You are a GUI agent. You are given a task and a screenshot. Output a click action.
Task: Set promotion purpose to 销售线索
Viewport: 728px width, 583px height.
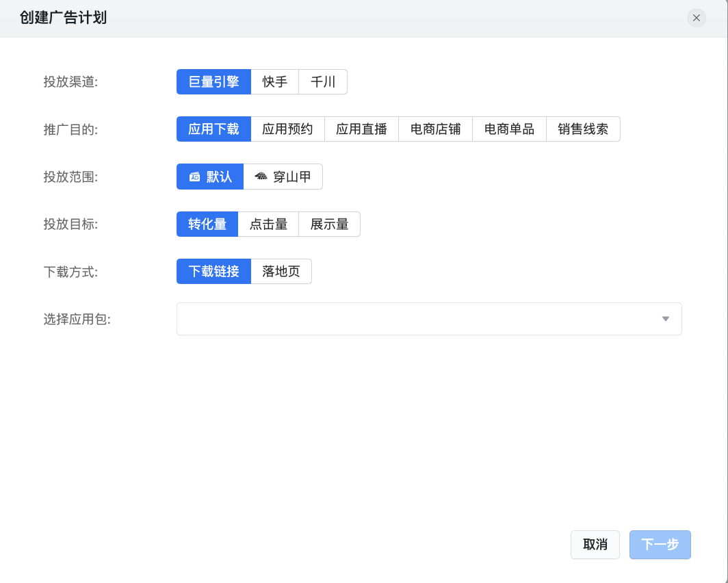point(583,129)
